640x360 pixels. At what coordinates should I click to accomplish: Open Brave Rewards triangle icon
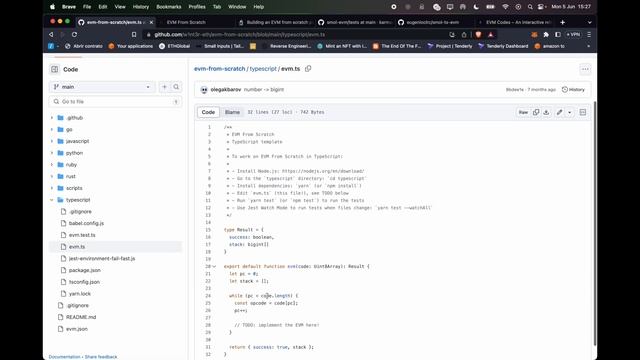tap(490, 35)
